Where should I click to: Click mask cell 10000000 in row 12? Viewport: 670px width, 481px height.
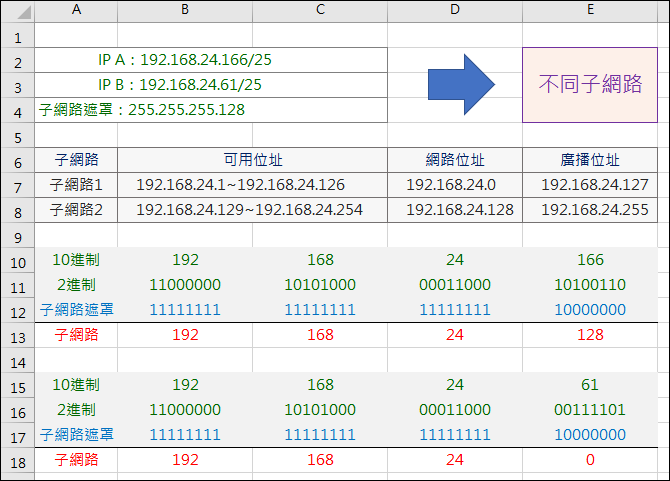[x=590, y=310]
